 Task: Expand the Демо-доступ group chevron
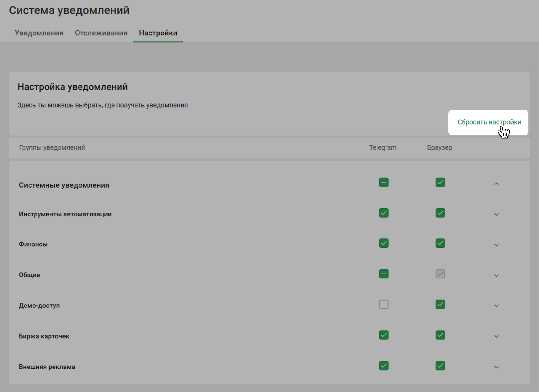(x=496, y=306)
